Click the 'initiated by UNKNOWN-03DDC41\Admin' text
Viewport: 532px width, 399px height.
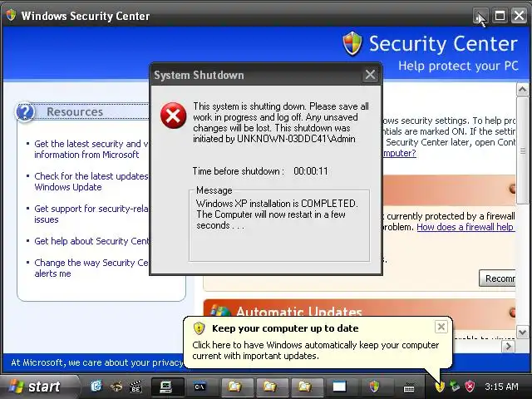(274, 139)
